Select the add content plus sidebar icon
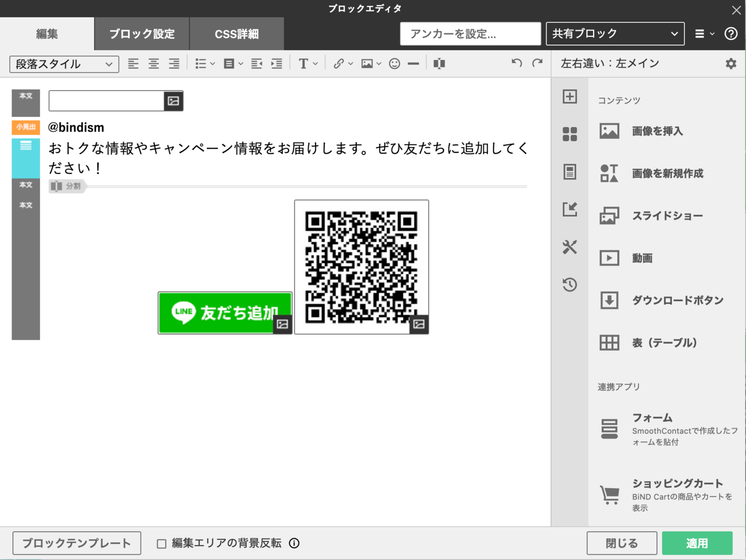The image size is (746, 560). coord(570,96)
